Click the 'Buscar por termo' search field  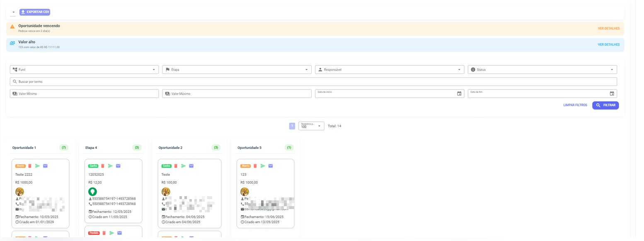[313, 82]
